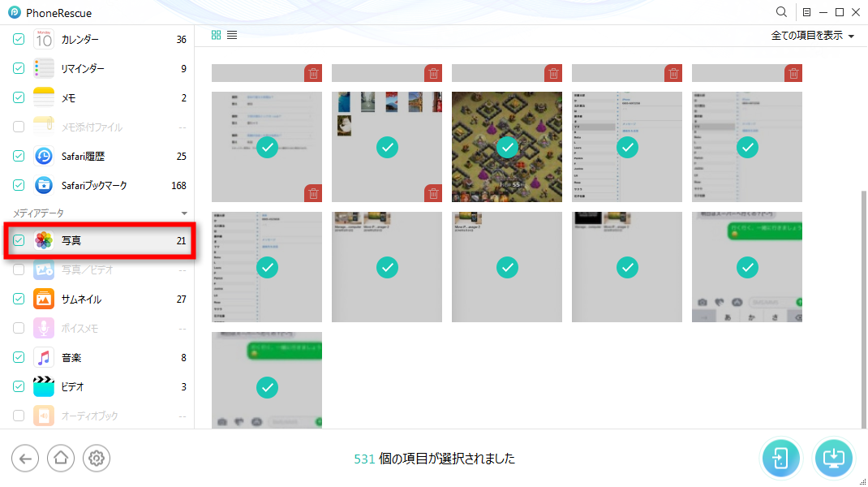
Task: Uncheck the サムネイル checkbox
Action: pyautogui.click(x=19, y=300)
